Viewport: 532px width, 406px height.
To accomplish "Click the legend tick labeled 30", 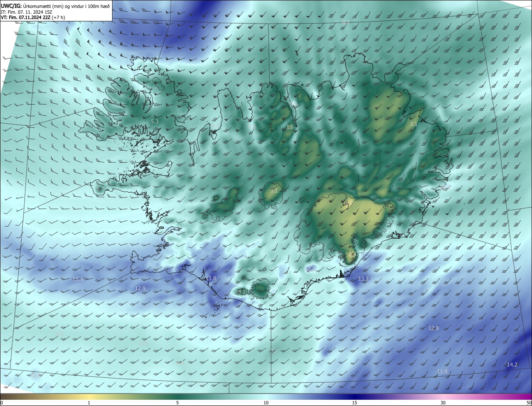I will tap(443, 403).
